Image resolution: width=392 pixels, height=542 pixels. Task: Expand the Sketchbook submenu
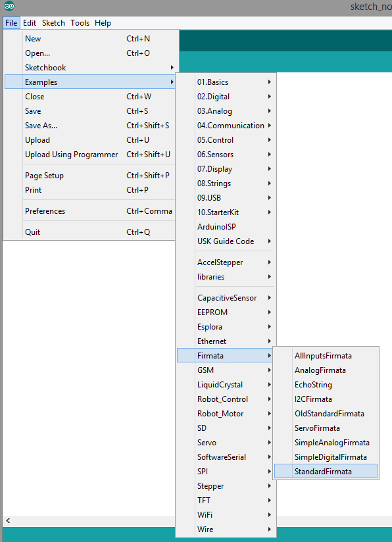point(90,68)
